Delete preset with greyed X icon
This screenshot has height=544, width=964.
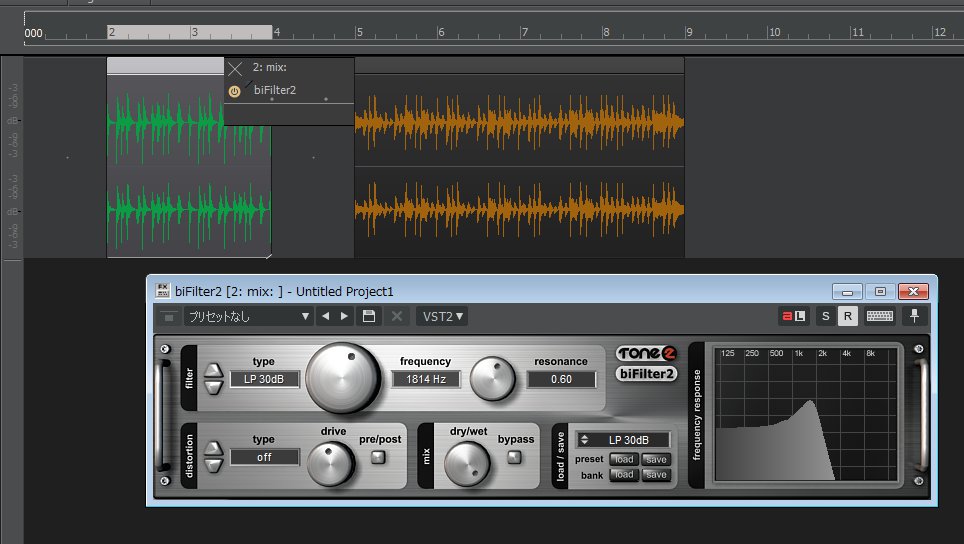[x=397, y=316]
